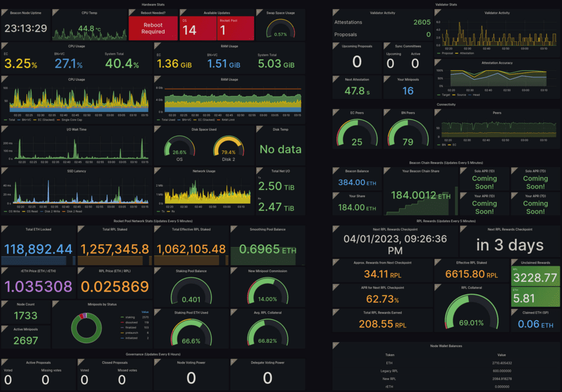Collapse the Hardware Stats row
The width and height of the screenshot is (562, 392).
tap(153, 4)
